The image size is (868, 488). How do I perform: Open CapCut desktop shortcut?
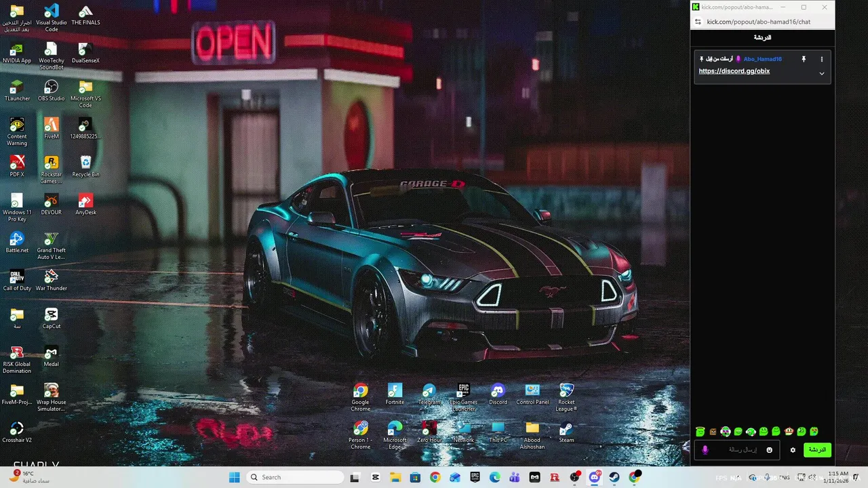tap(52, 319)
